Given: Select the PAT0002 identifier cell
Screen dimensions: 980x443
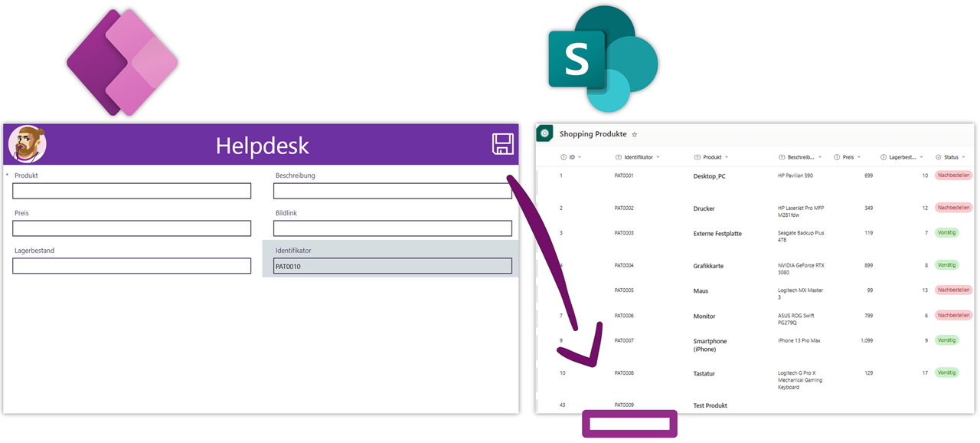Looking at the screenshot, I should [x=624, y=208].
